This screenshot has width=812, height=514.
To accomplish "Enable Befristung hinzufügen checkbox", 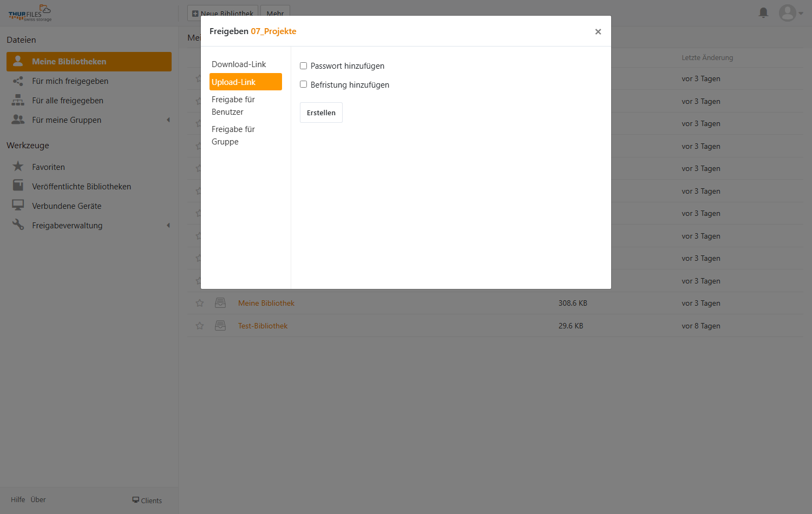I will pos(304,84).
